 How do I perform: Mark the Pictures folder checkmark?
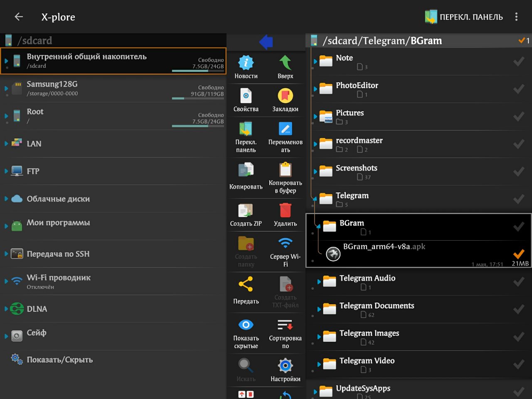(518, 117)
